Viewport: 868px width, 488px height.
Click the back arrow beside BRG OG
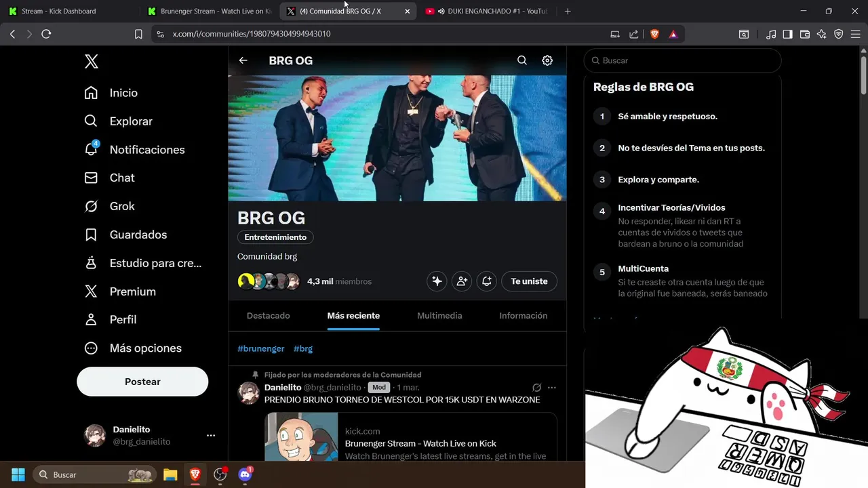point(243,60)
